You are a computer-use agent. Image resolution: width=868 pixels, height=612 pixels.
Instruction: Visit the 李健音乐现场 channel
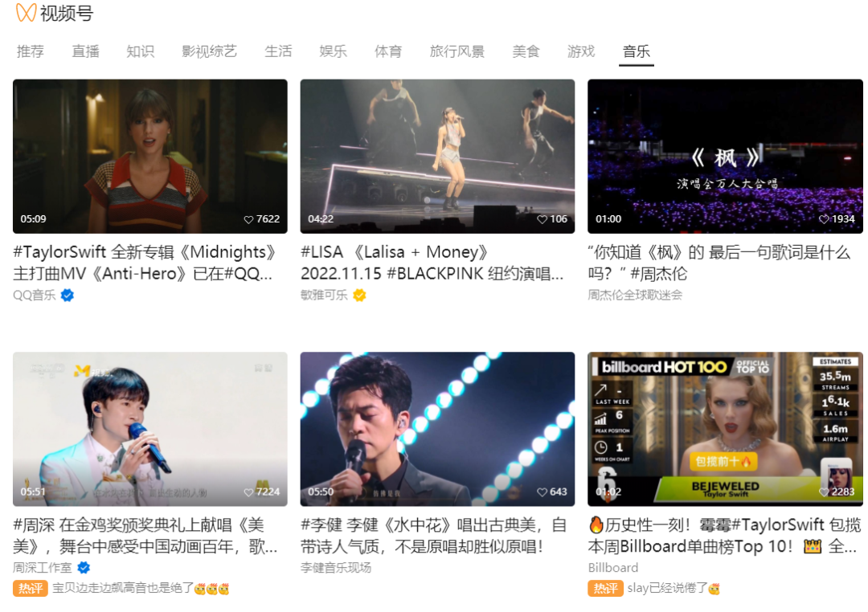[x=335, y=568]
